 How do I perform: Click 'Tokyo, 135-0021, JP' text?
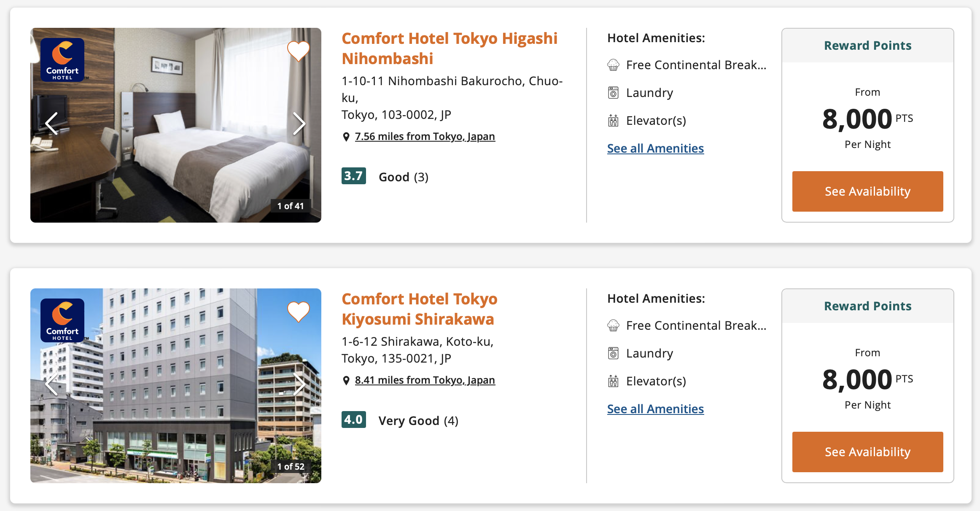pos(396,358)
